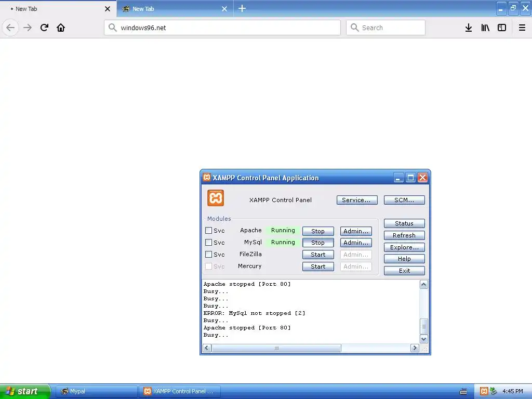This screenshot has height=399, width=532.
Task: Open the SCM... button
Action: pos(404,200)
